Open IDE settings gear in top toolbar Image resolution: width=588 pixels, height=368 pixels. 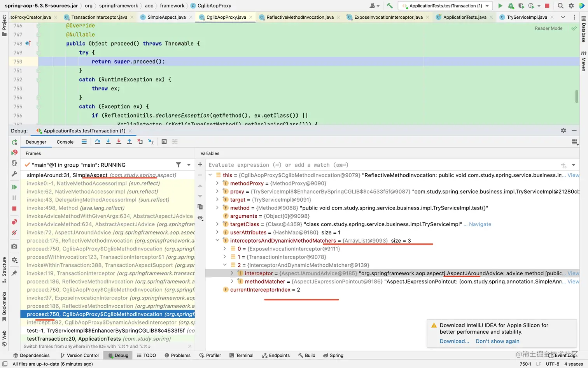(x=571, y=6)
